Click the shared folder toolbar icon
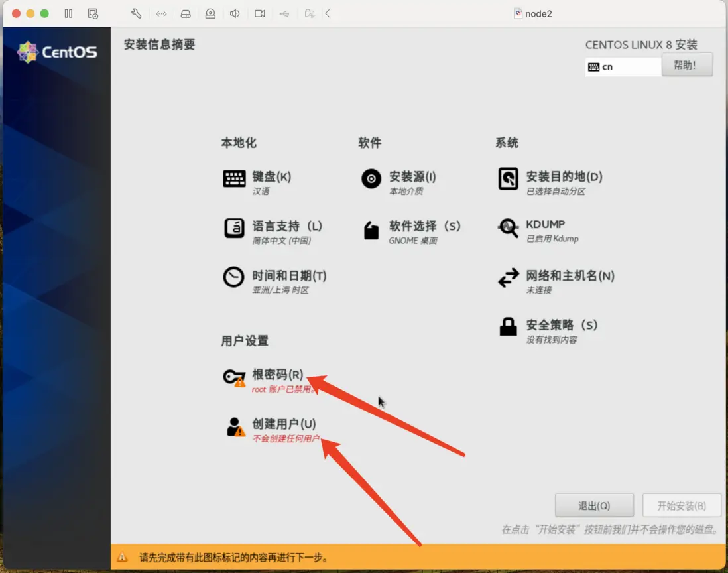This screenshot has width=728, height=573. [310, 13]
